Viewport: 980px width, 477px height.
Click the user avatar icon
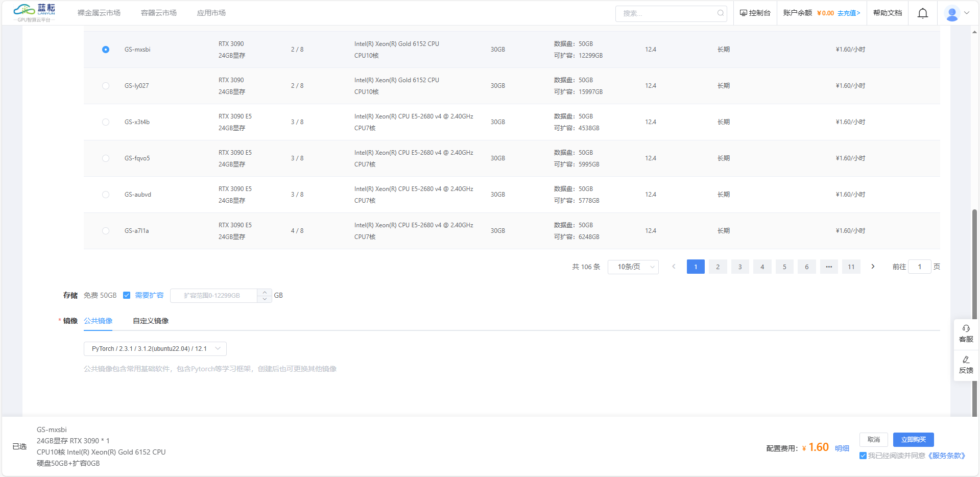point(952,13)
